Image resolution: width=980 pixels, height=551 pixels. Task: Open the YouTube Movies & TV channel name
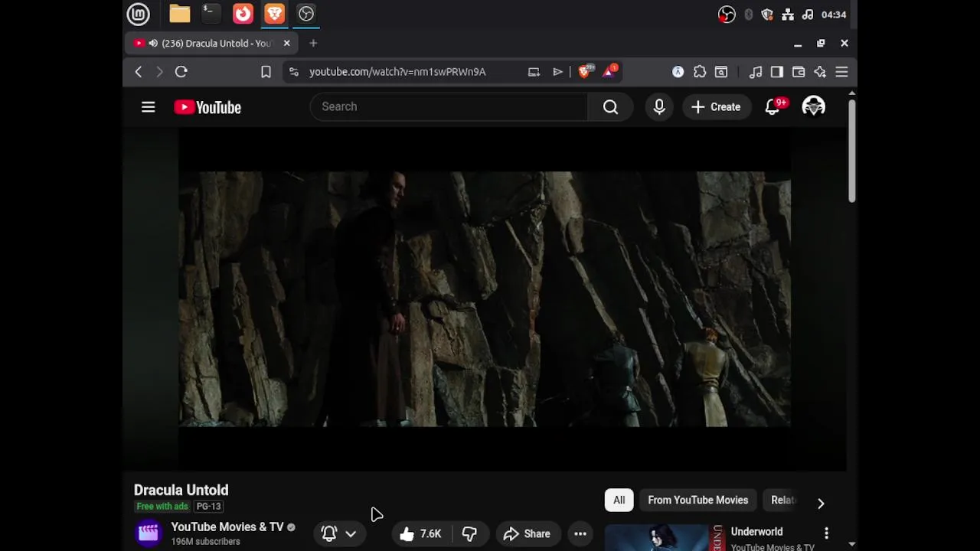pyautogui.click(x=227, y=527)
